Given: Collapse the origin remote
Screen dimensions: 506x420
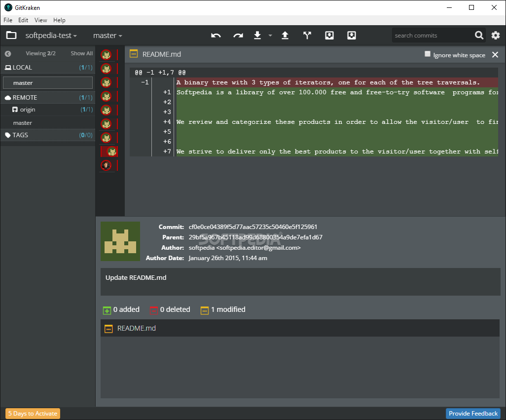Looking at the screenshot, I should pos(48,110).
